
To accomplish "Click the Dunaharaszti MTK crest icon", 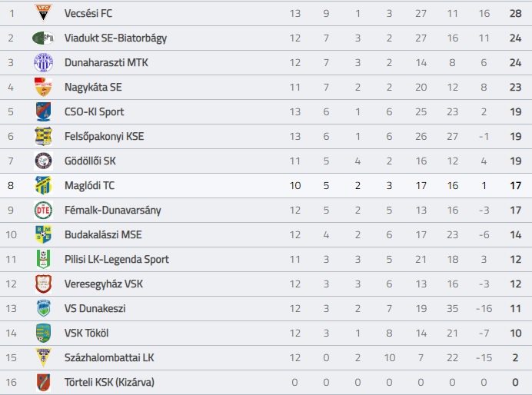I will (43, 62).
